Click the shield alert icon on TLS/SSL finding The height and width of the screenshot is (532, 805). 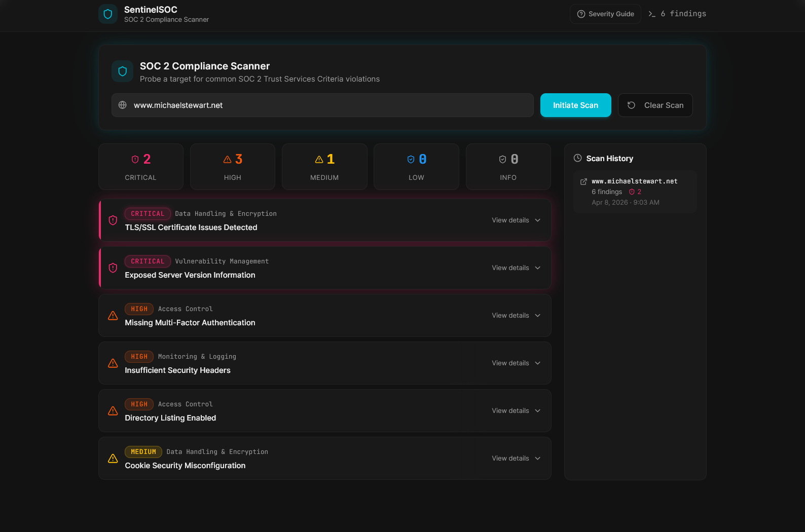point(113,220)
